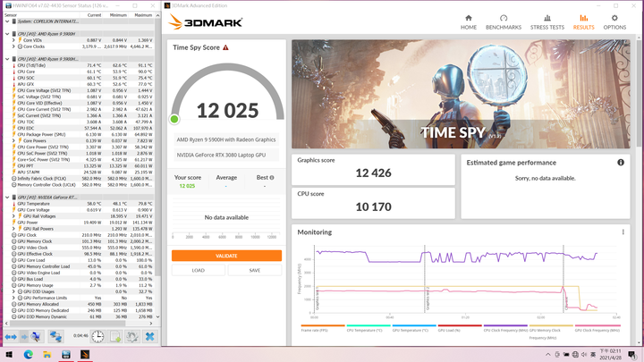Click the green gauge indicator dot
Screen dimensions: 644x362
click(x=174, y=119)
